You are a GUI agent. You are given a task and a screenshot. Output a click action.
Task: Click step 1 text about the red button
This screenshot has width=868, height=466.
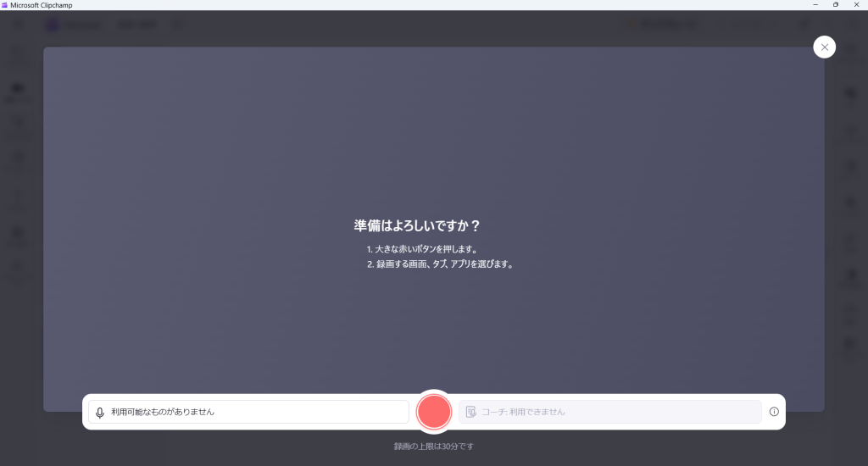pos(423,250)
